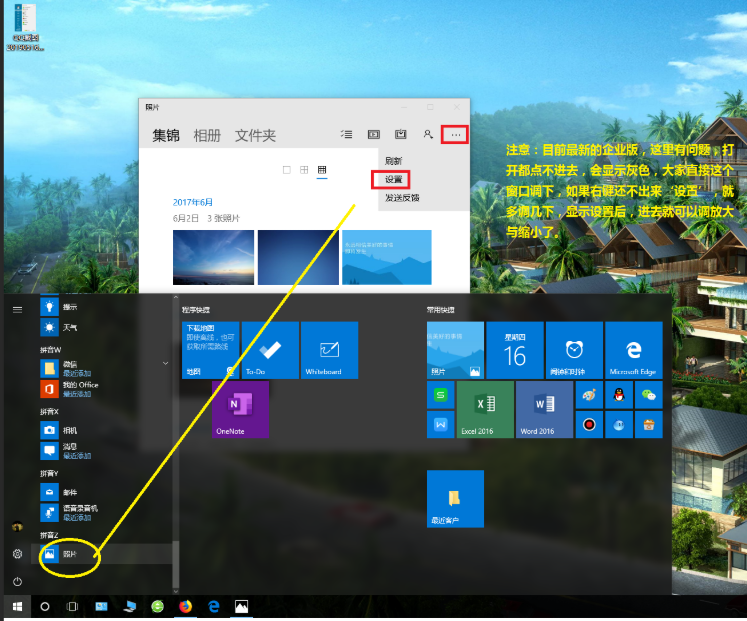Open the sunset sky photo thumbnail
The image size is (747, 621).
coord(213,257)
